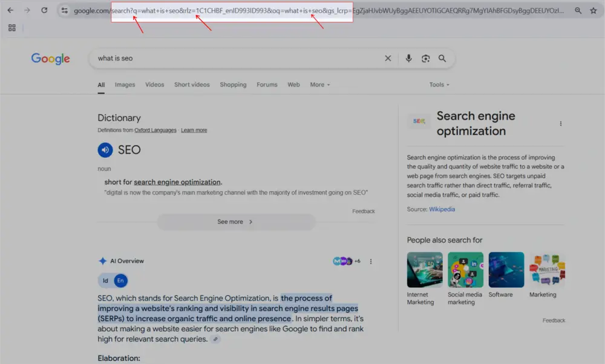Viewport: 605px width, 364px height.
Task: Open the Tools dropdown
Action: pyautogui.click(x=439, y=85)
